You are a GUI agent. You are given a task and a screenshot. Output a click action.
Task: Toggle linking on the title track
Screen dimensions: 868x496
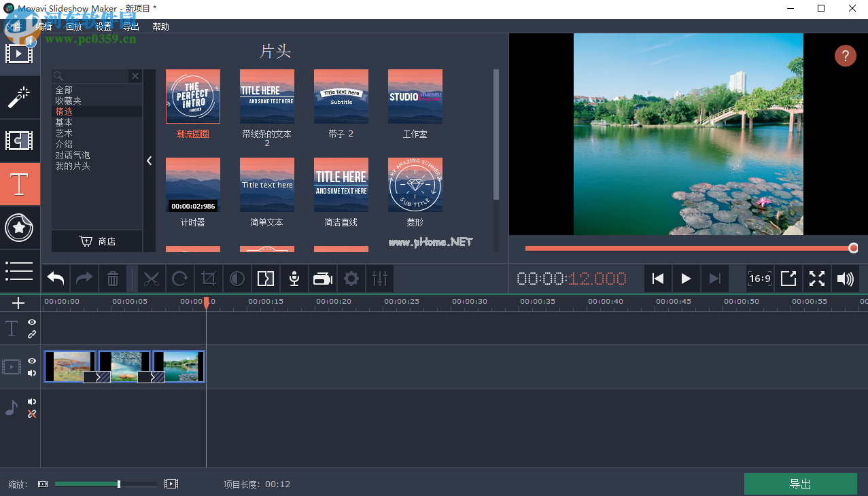pos(31,334)
